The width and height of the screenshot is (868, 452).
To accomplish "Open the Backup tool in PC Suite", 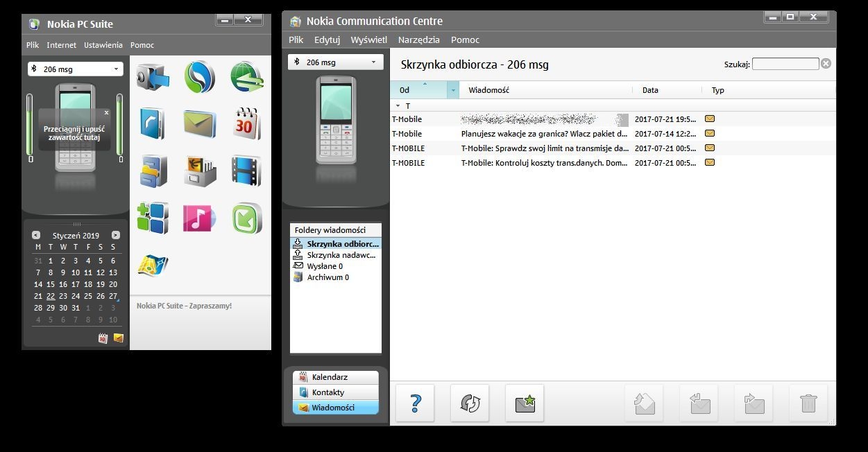I will pos(152,77).
